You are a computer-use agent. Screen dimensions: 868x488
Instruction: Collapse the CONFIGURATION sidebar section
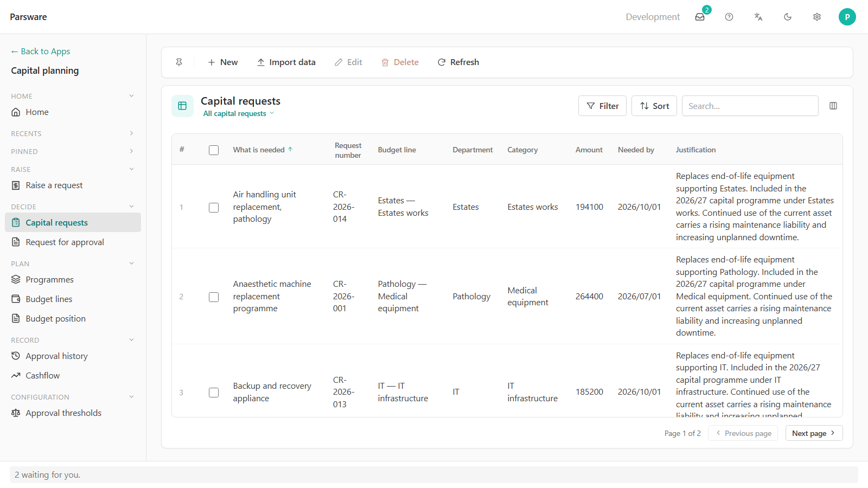click(x=73, y=397)
